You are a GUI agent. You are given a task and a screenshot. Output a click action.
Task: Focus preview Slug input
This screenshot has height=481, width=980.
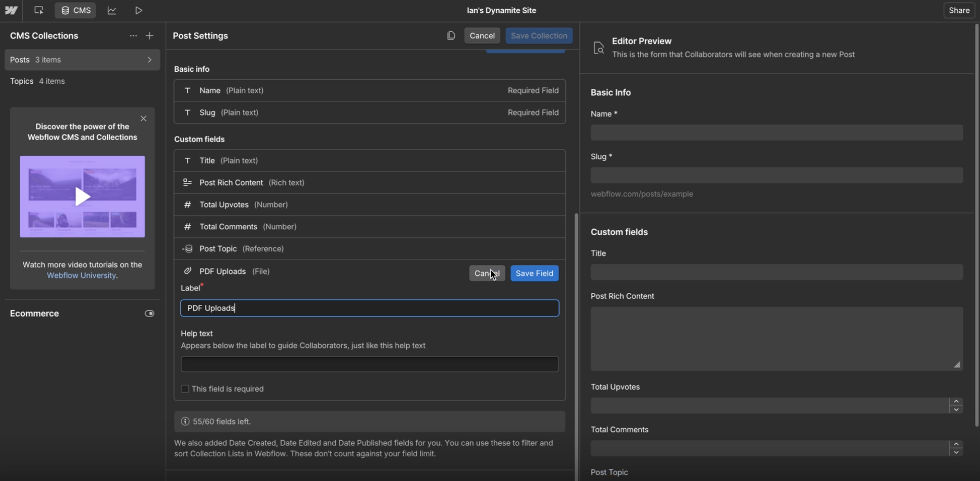pos(777,175)
